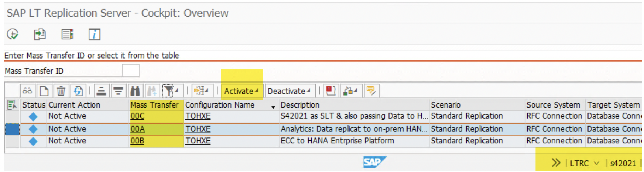The image size is (644, 172).
Task: Click the Refresh table icon
Action: point(78,91)
